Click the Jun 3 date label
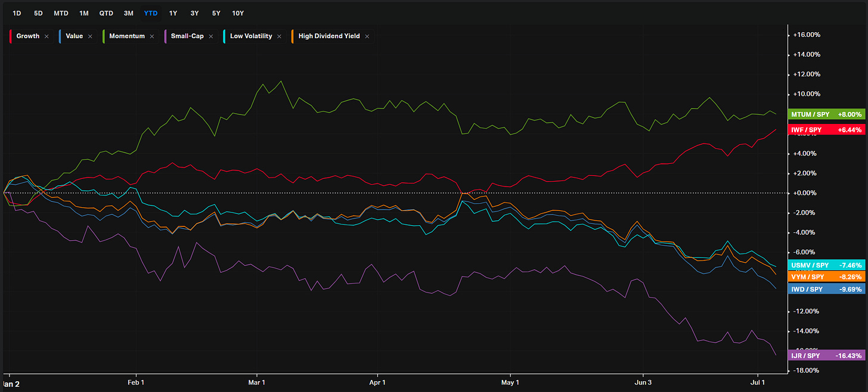868x392 pixels. (643, 382)
